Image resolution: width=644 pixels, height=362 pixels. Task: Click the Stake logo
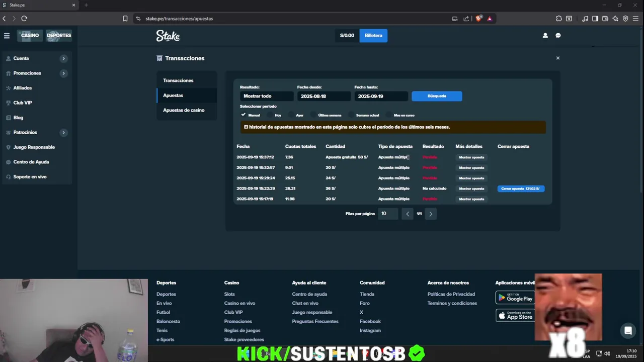pos(168,35)
